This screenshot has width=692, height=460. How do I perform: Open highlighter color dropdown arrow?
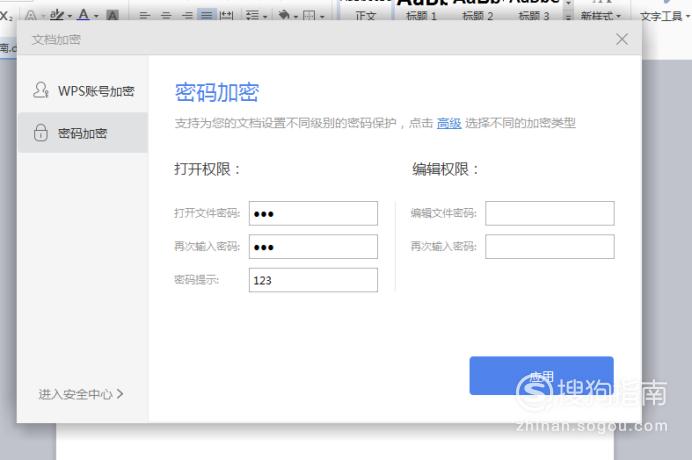tap(69, 17)
